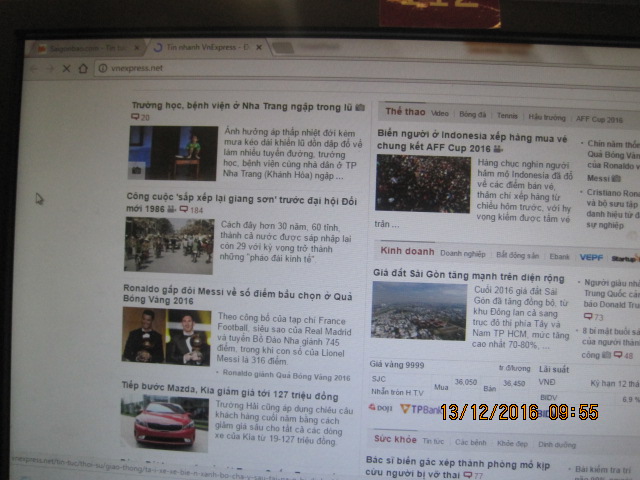Viewport: 640px width, 480px height.
Task: Open the Sức khỏe section heading
Action: coord(395,439)
